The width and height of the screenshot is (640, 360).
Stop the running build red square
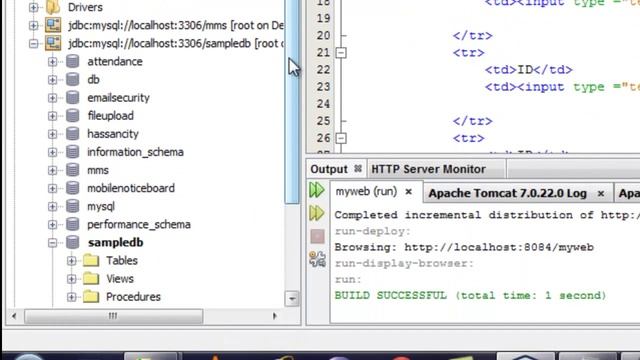[317, 236]
